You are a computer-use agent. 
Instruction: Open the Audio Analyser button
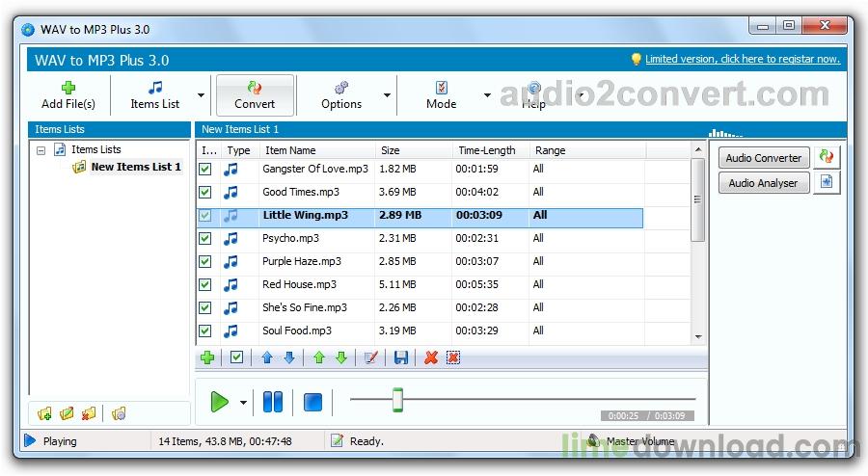[x=764, y=183]
